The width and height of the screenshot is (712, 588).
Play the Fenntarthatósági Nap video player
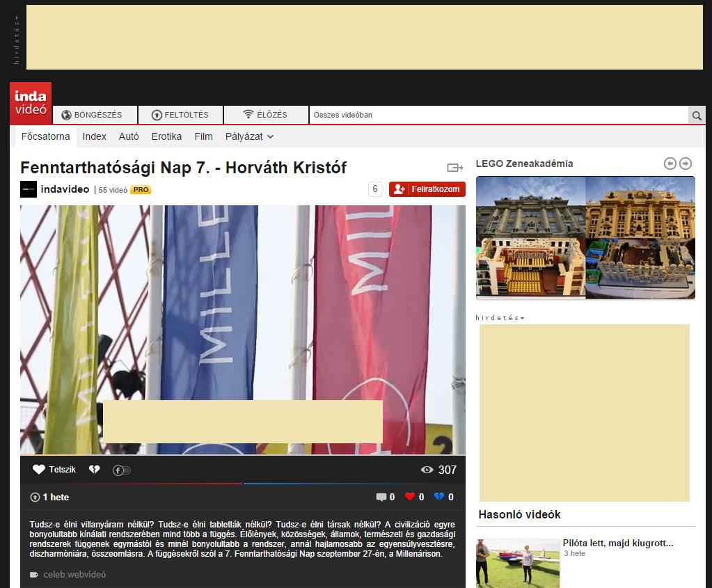pyautogui.click(x=243, y=330)
